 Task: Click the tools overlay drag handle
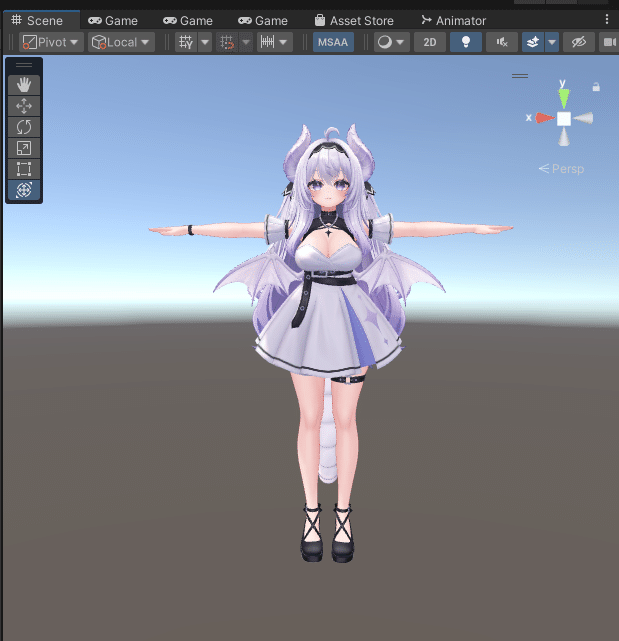click(x=24, y=65)
